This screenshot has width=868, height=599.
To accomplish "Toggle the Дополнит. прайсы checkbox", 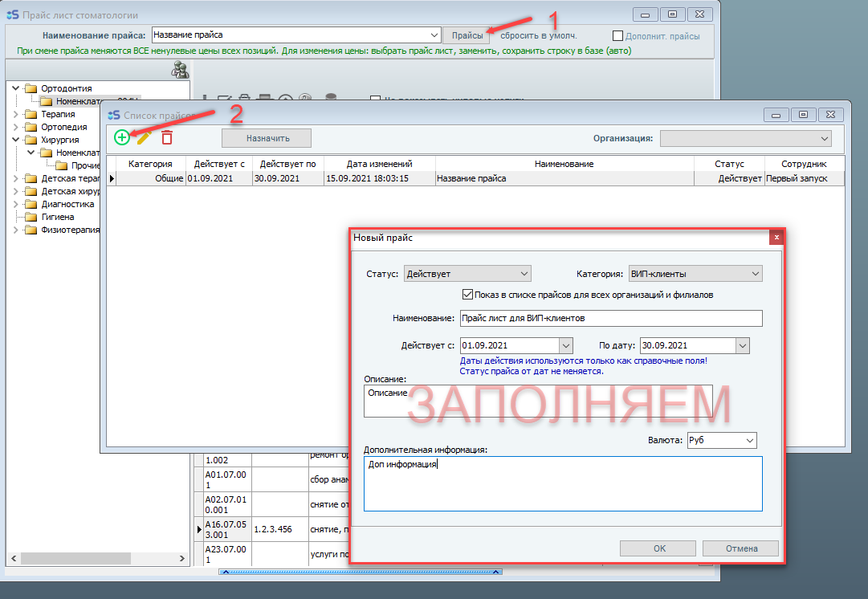I will (x=617, y=35).
